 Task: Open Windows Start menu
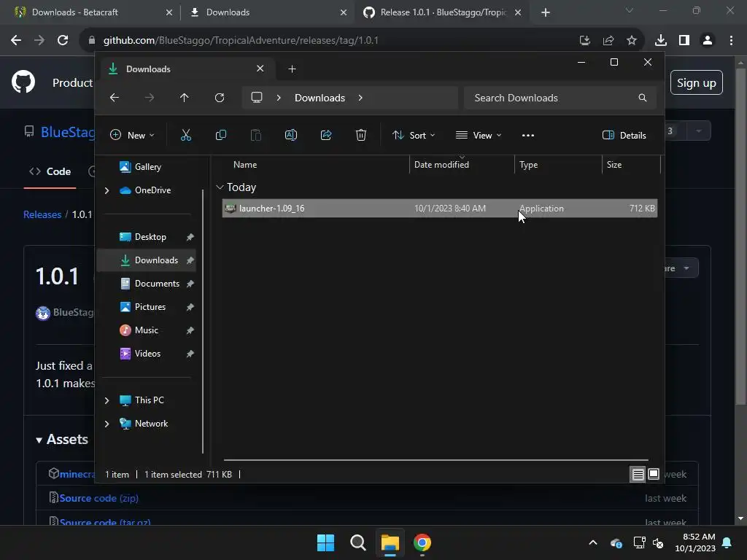click(326, 542)
